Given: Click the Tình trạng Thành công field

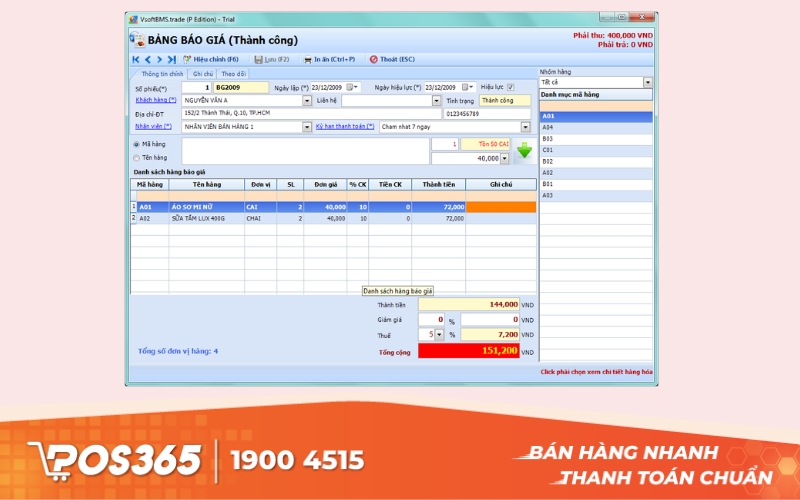Looking at the screenshot, I should point(505,101).
